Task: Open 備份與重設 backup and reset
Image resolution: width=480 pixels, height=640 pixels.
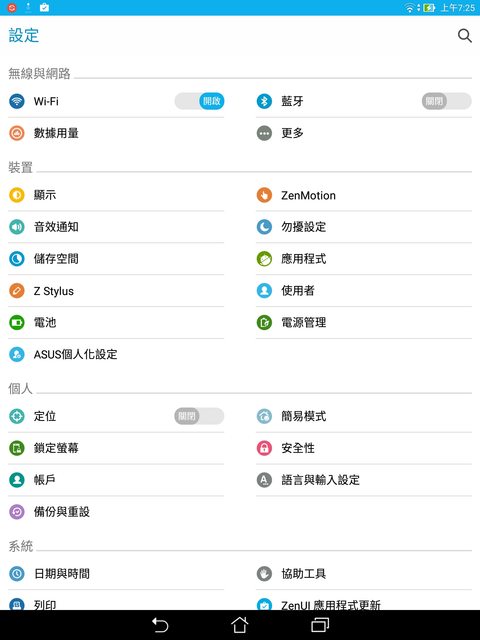Action: 116,511
